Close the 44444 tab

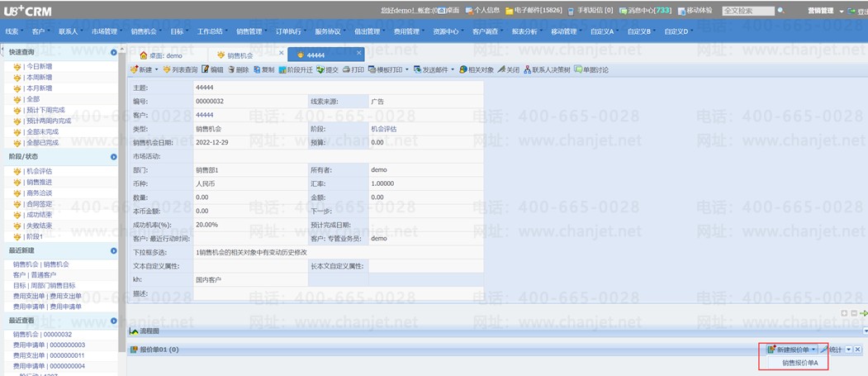click(358, 53)
